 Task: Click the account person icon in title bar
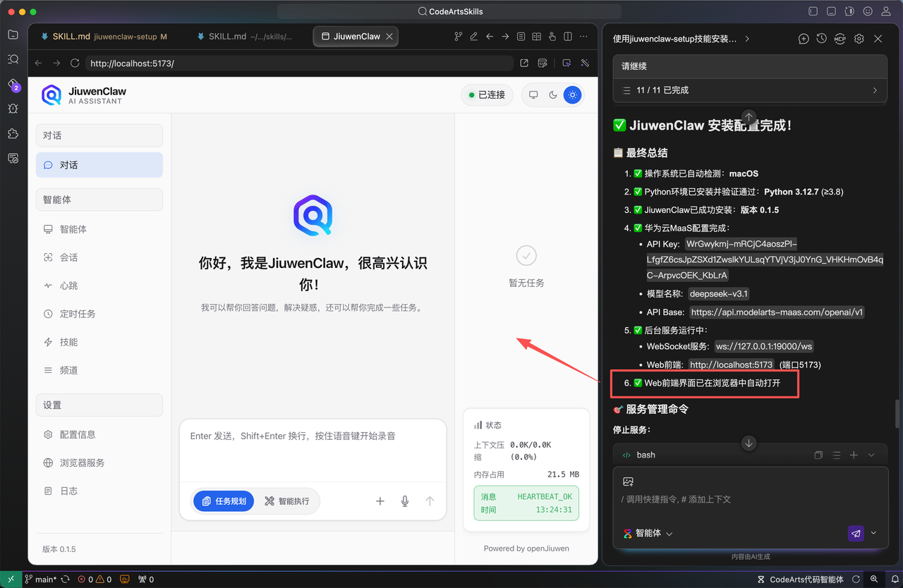point(886,12)
